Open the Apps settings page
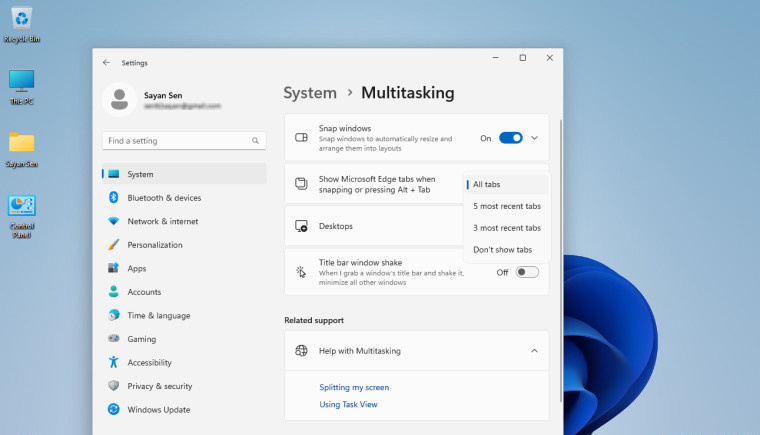 coord(184,268)
